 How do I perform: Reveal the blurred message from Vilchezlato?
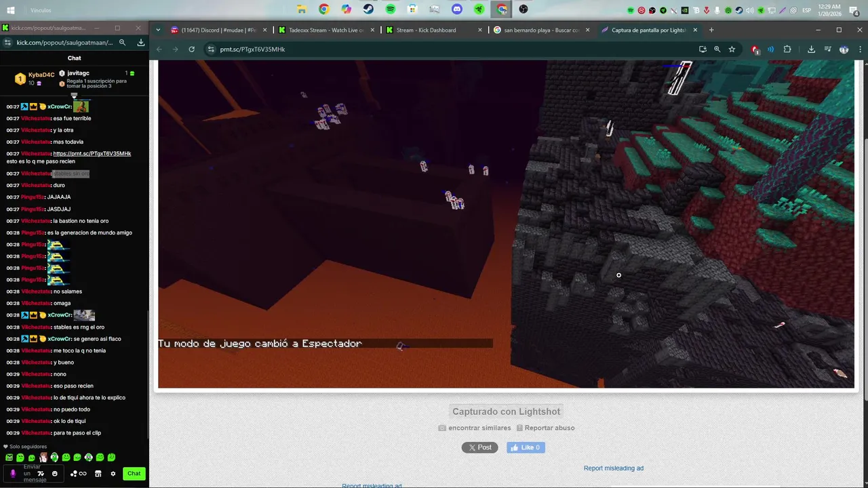pos(71,174)
